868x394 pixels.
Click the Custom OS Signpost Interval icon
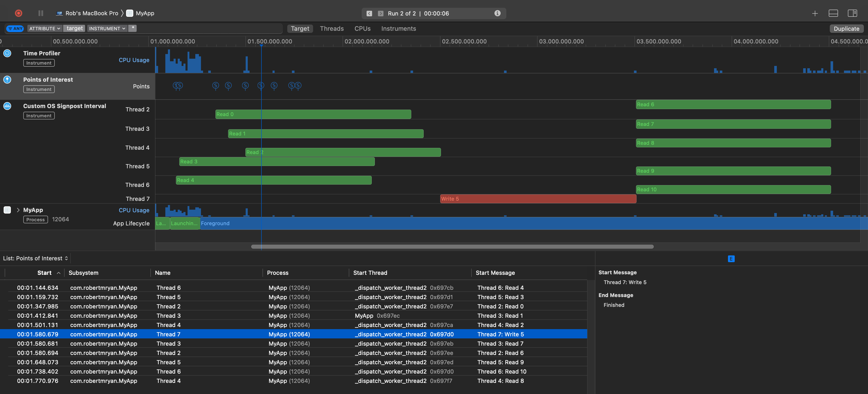[x=7, y=106]
